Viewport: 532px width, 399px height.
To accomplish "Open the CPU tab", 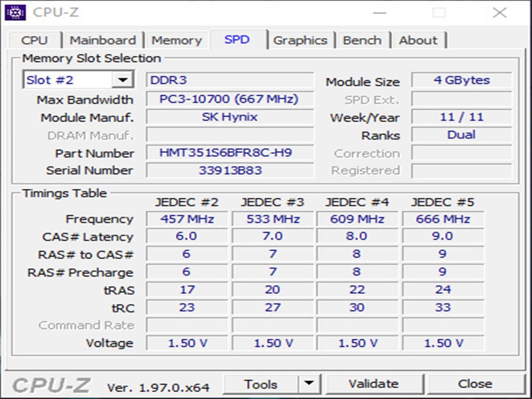I will pos(34,41).
